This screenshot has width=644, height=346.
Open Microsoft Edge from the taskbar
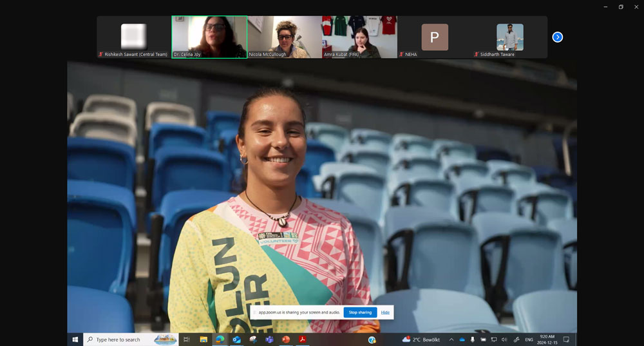tap(220, 340)
